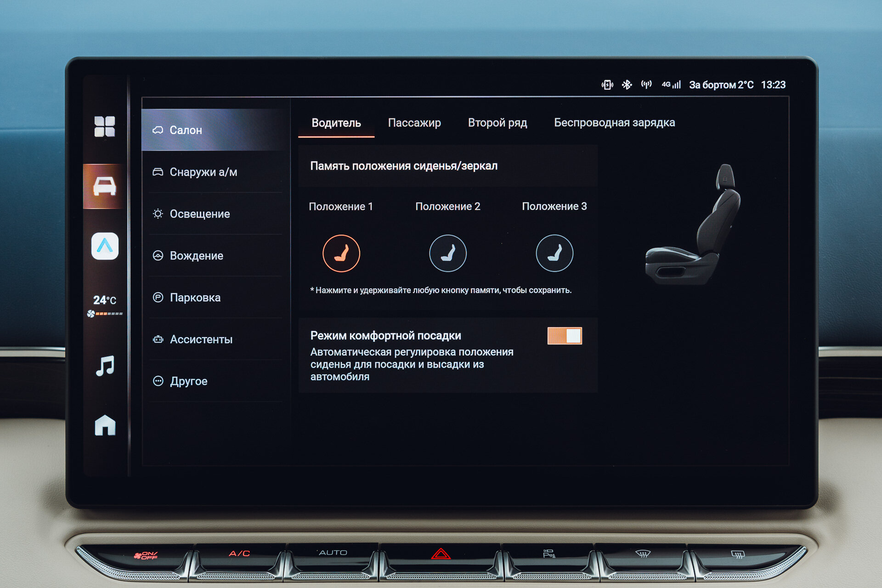882x588 pixels.
Task: Tap the Bluetooth status icon
Action: click(x=627, y=85)
